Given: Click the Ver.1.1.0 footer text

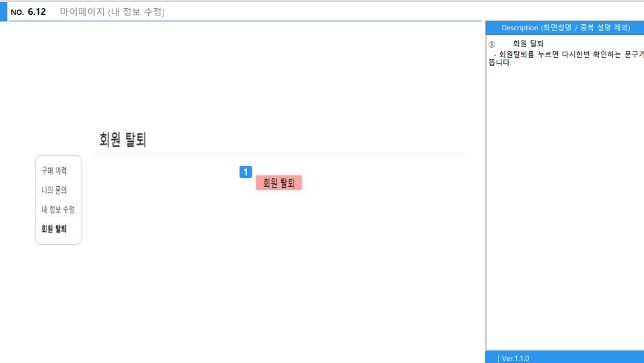Looking at the screenshot, I should 515,358.
